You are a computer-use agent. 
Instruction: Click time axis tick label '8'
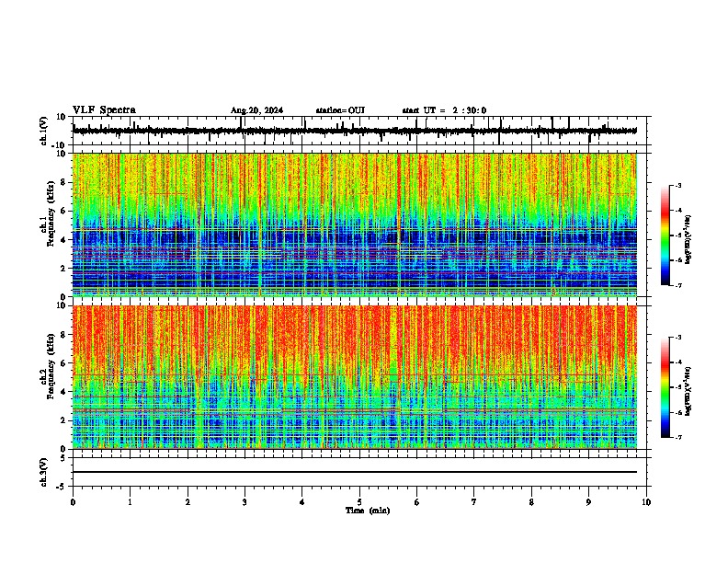[531, 502]
